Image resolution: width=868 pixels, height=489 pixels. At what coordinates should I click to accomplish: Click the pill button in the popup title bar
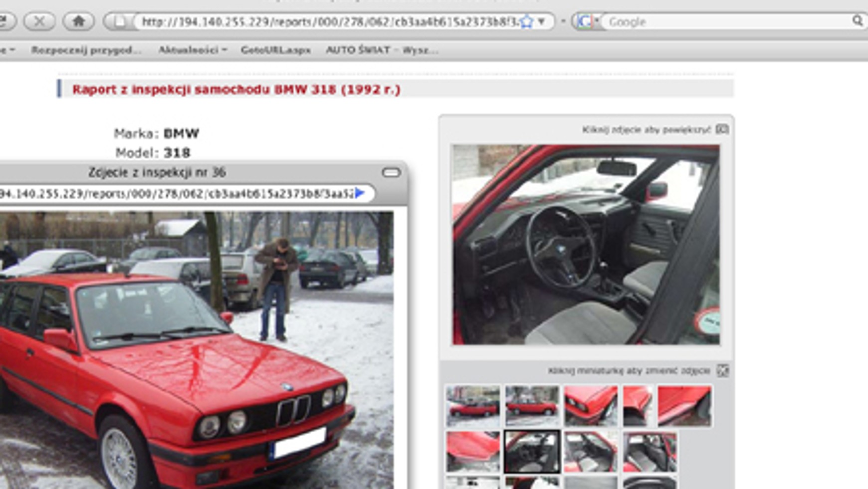click(391, 173)
